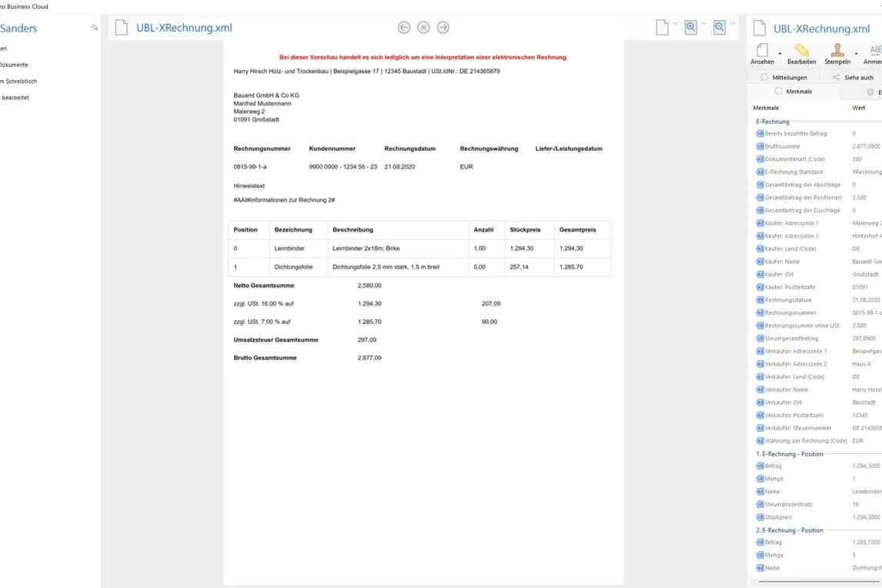
Task: Zoom out with the minus magnifier icon
Action: (720, 27)
